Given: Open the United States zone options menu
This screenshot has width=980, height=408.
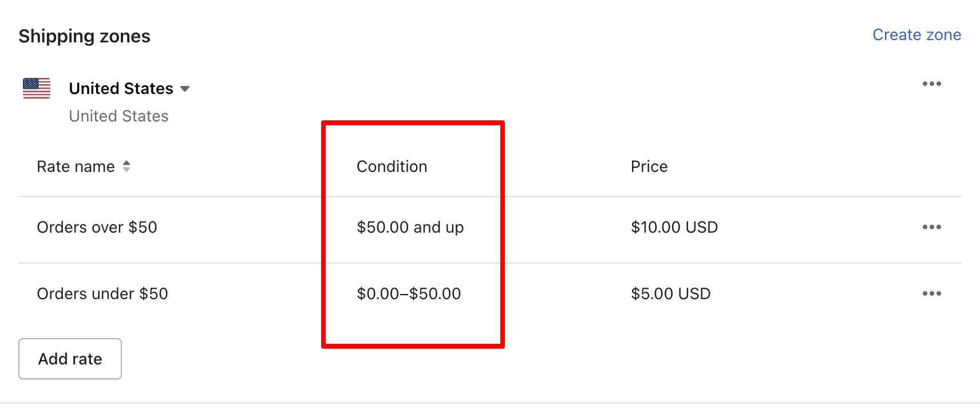Looking at the screenshot, I should pos(931,84).
